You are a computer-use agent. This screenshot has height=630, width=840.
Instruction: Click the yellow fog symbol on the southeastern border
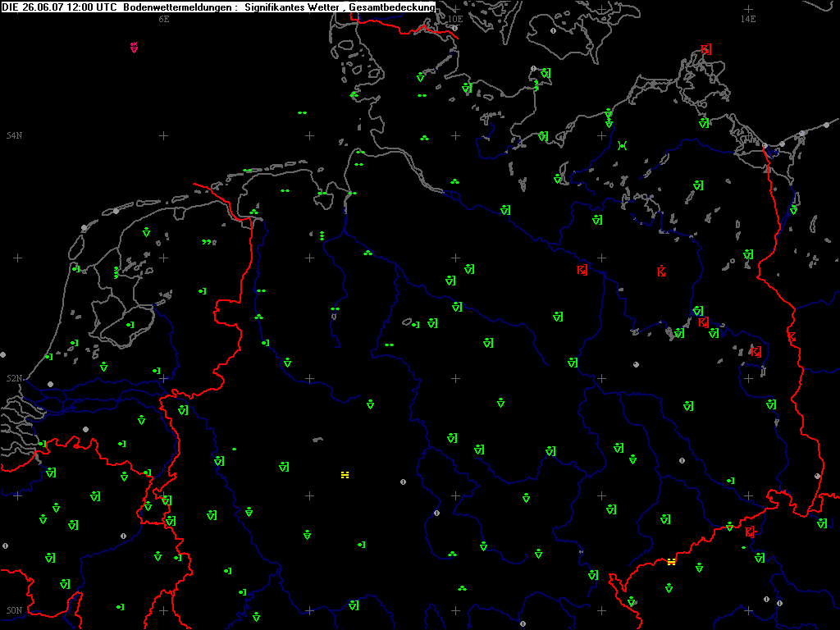click(x=671, y=562)
